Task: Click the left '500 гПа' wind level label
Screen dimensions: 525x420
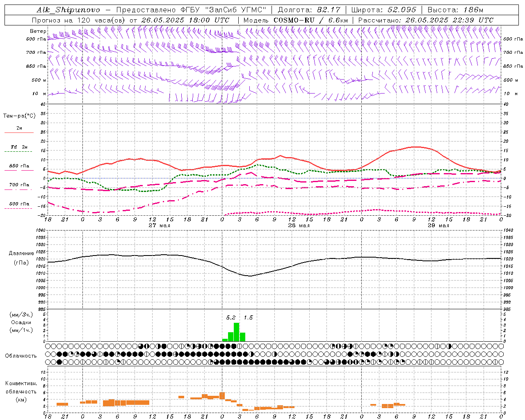Action: point(36,39)
